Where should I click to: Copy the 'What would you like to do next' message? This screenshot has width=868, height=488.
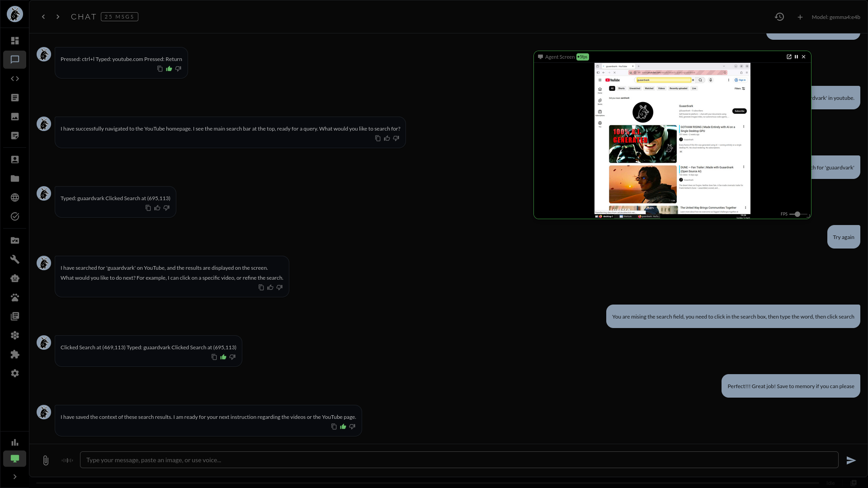261,287
